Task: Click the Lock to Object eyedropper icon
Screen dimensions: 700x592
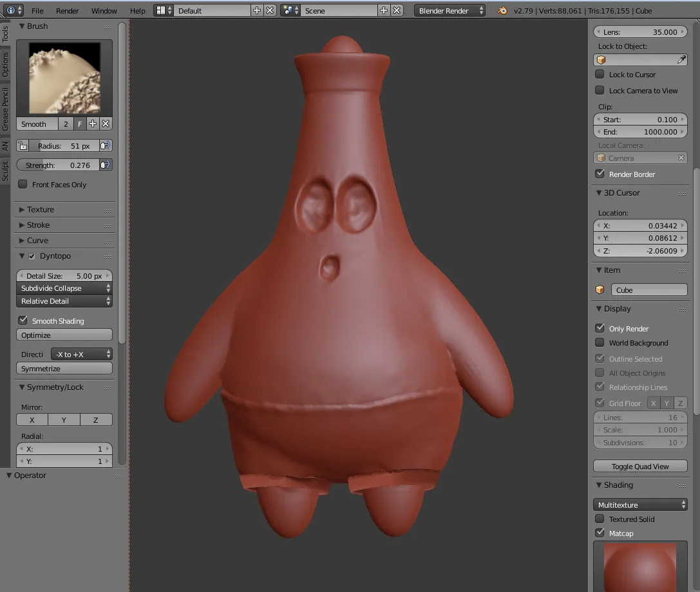Action: (x=681, y=60)
